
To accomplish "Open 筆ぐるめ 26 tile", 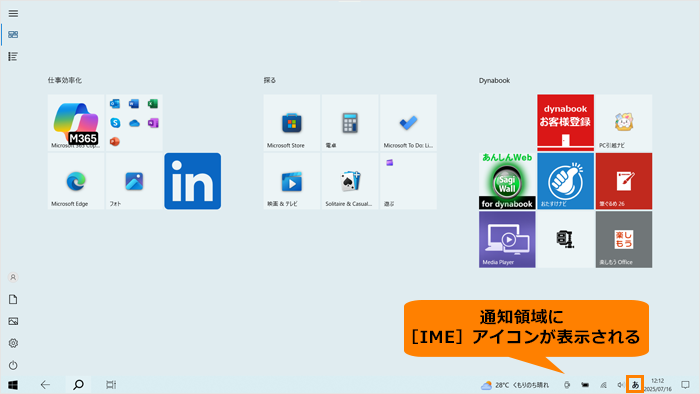I will tap(624, 181).
